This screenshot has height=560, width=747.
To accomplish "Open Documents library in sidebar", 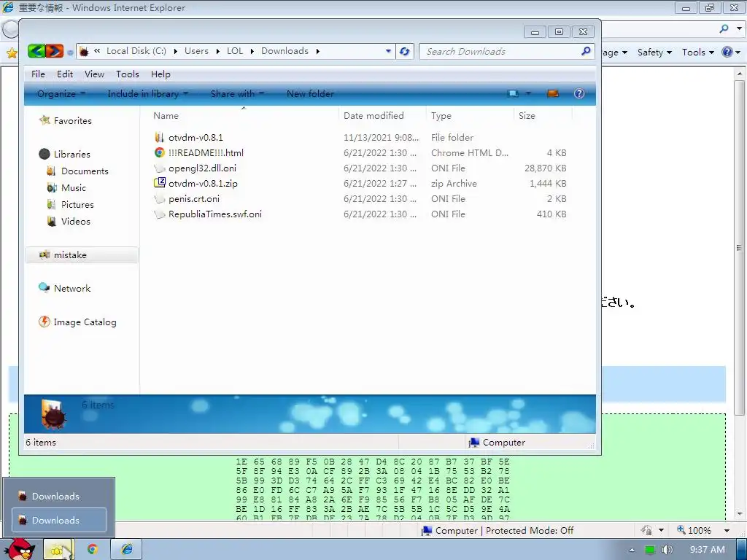I will coord(85,171).
